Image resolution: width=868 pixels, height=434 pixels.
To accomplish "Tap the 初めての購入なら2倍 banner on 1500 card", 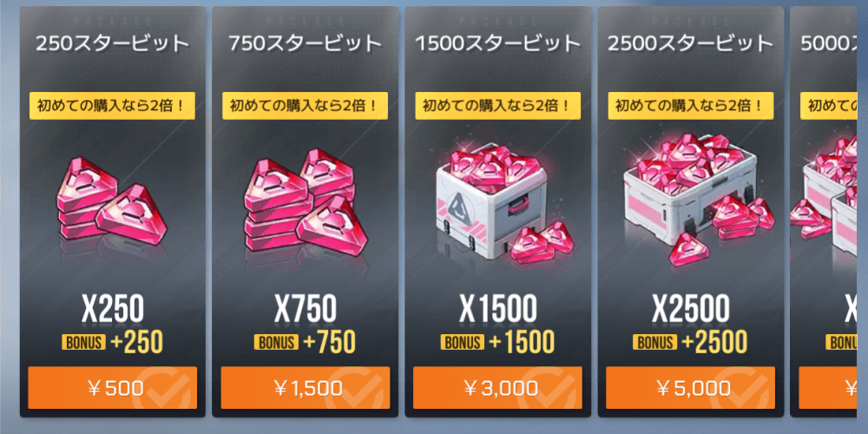I will (x=497, y=106).
